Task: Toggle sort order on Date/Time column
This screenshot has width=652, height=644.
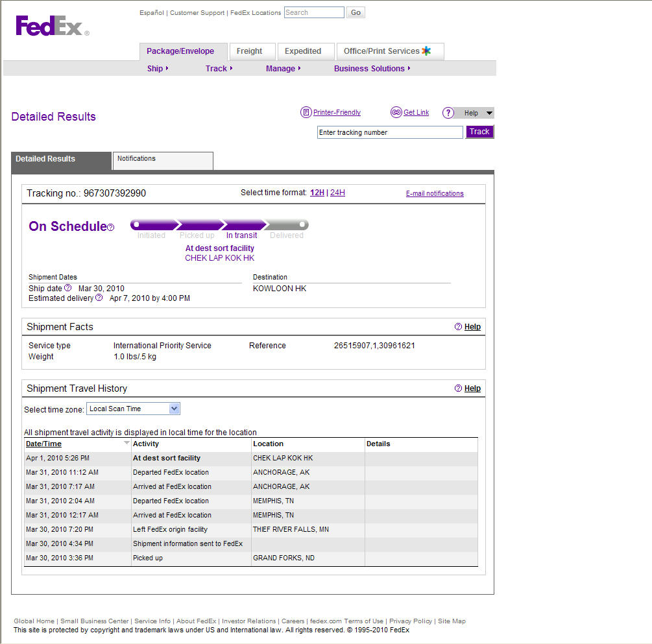Action: coord(43,444)
